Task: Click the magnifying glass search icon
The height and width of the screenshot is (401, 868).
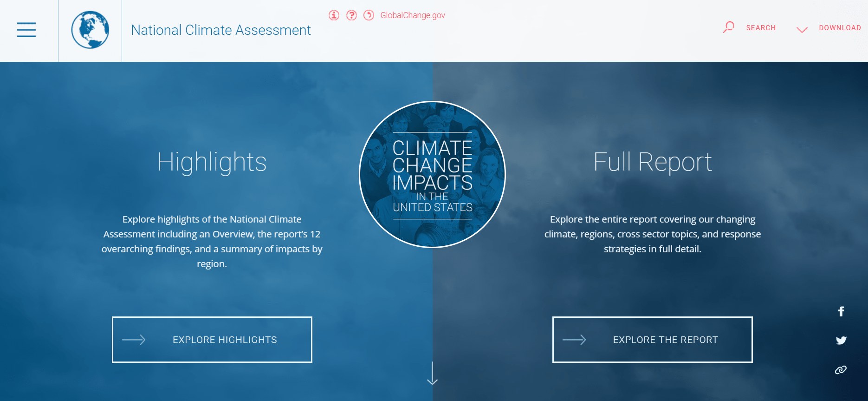Action: coord(729,27)
